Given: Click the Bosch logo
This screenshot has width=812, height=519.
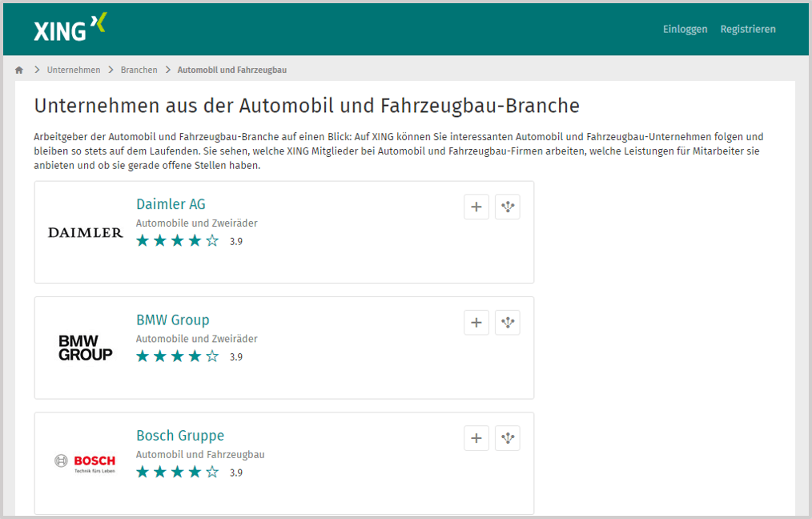Looking at the screenshot, I should pyautogui.click(x=85, y=463).
